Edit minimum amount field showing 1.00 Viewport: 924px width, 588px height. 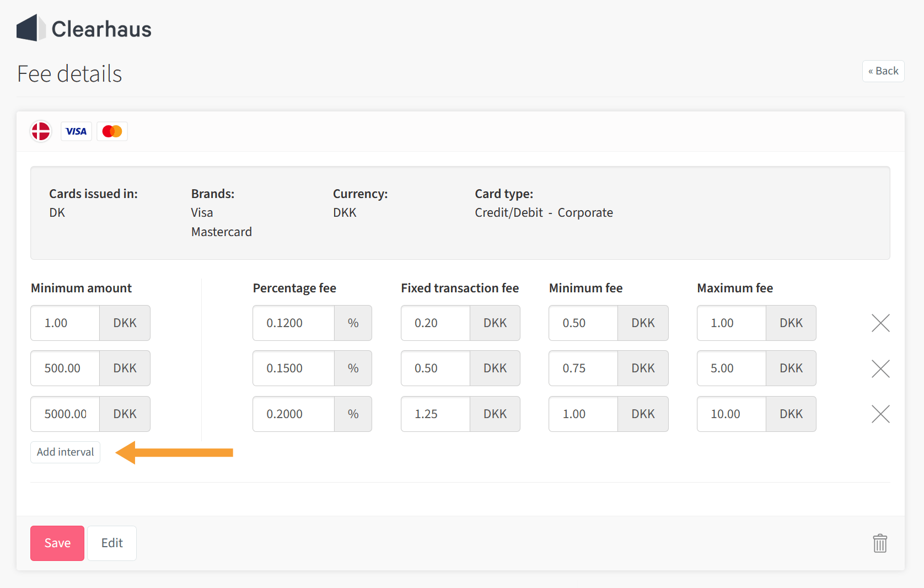click(65, 323)
